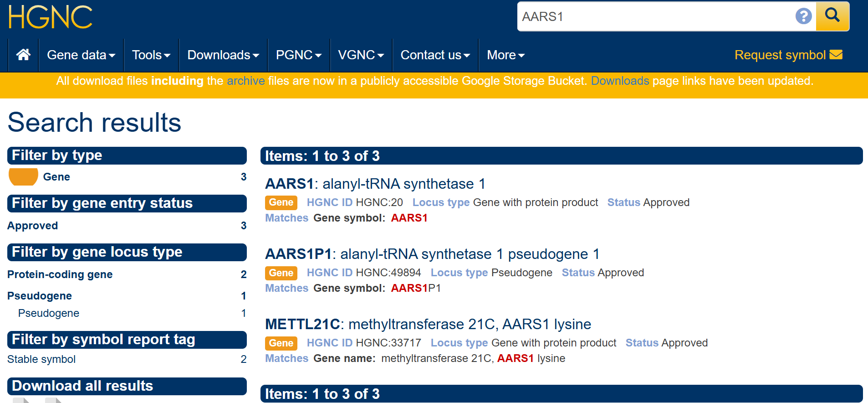Screen dimensions: 868x403
Task: Expand the Contact us menu
Action: (435, 55)
